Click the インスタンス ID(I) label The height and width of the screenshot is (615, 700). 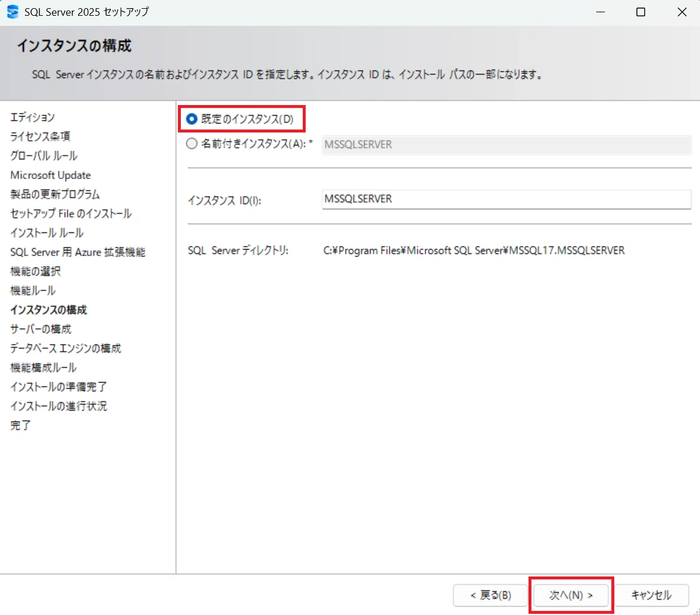225,200
